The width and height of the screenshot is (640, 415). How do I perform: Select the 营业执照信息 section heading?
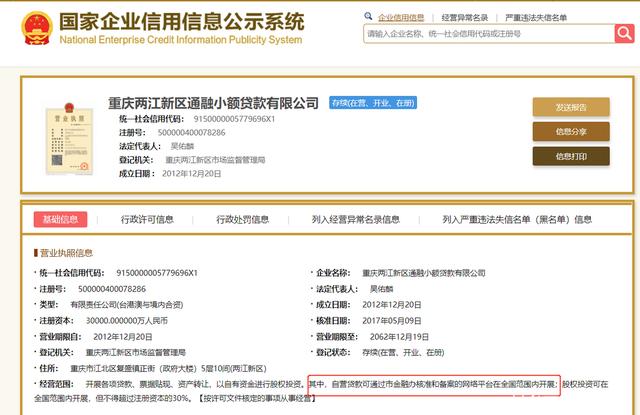(66, 253)
